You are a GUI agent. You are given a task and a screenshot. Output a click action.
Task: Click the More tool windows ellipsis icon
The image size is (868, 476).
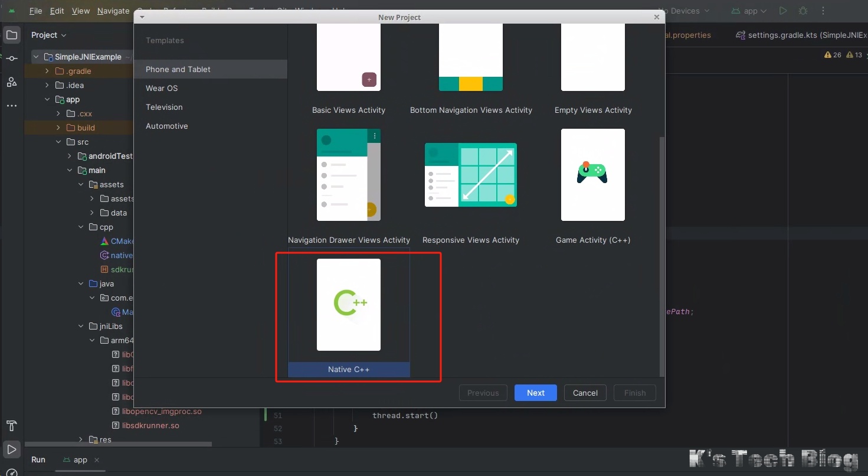pos(12,106)
